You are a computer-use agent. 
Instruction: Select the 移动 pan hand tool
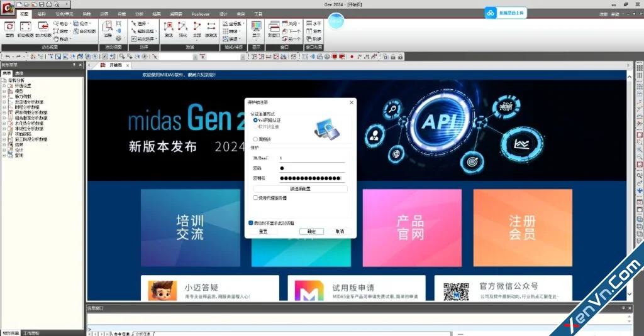coord(61,39)
